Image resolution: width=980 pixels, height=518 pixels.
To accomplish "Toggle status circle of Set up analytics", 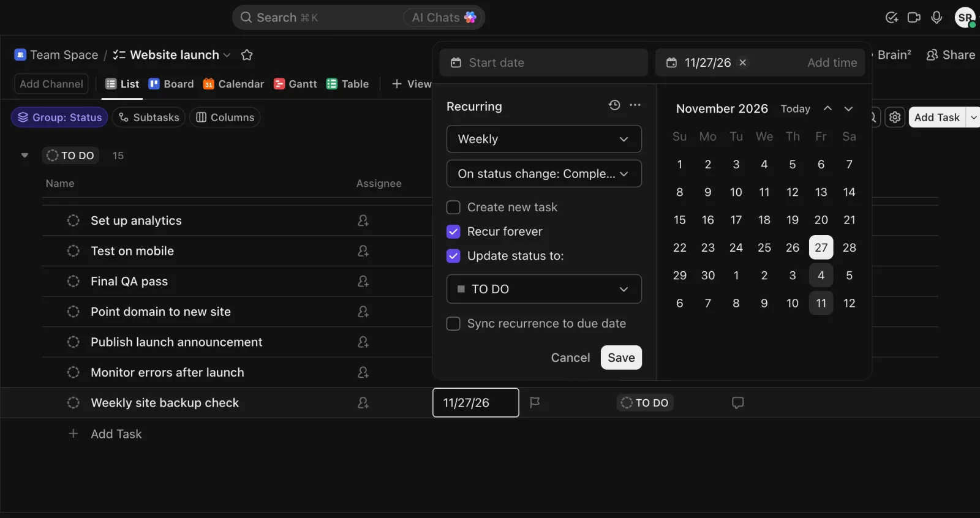I will 73,220.
